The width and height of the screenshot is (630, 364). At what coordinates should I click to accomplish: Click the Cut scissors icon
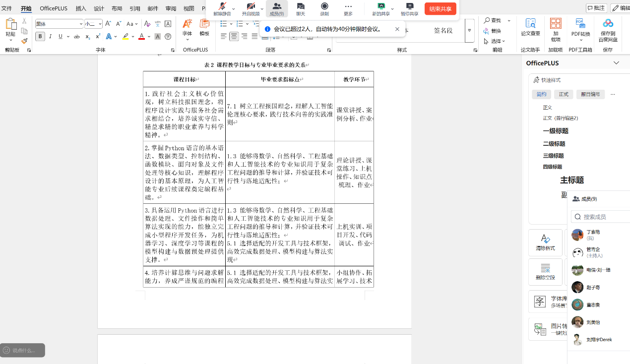(x=24, y=21)
